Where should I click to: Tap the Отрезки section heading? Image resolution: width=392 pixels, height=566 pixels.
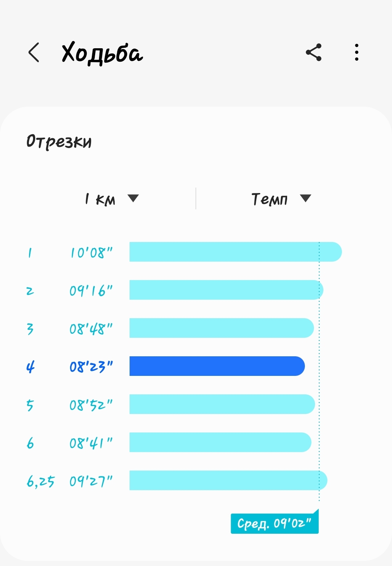tap(59, 141)
